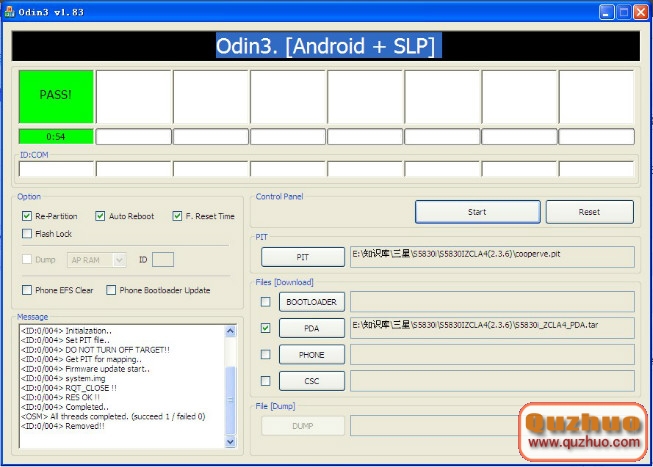The image size is (653, 467).
Task: Click the Start button
Action: (478, 212)
